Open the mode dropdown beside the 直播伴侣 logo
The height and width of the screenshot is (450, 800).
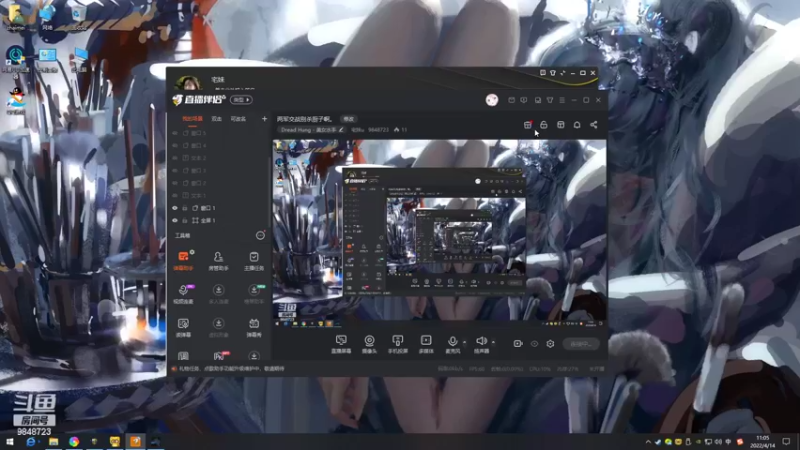click(241, 100)
